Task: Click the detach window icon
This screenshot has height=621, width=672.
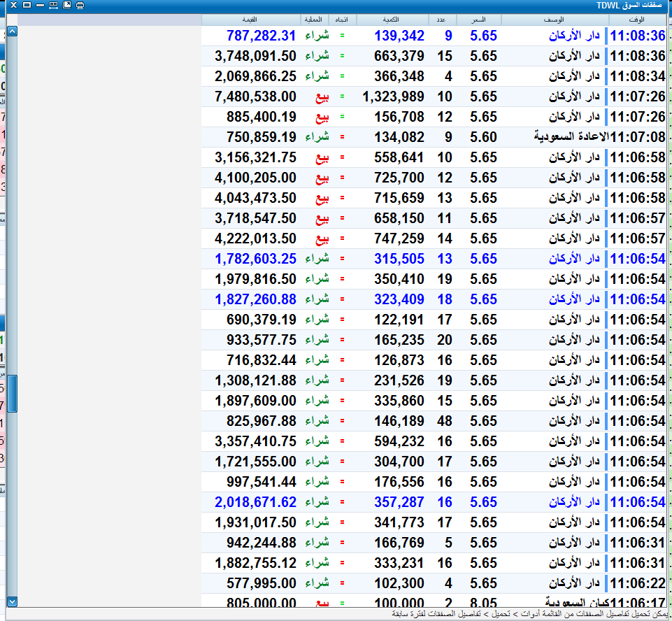Action: (x=66, y=5)
